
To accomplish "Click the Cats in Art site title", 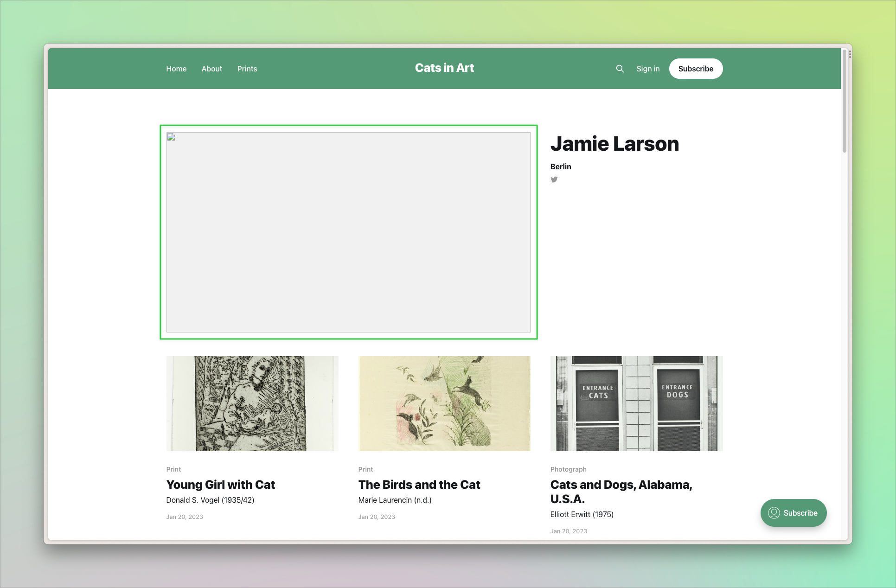I will [444, 68].
